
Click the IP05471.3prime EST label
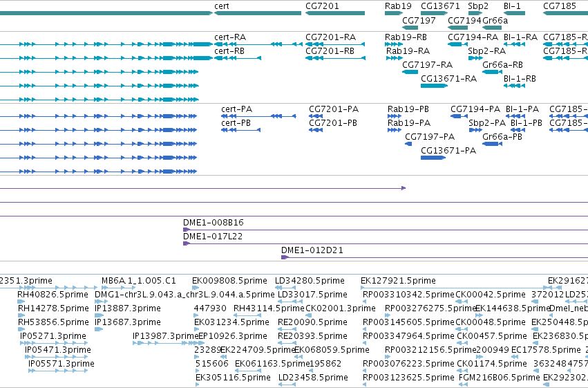[x=58, y=350]
